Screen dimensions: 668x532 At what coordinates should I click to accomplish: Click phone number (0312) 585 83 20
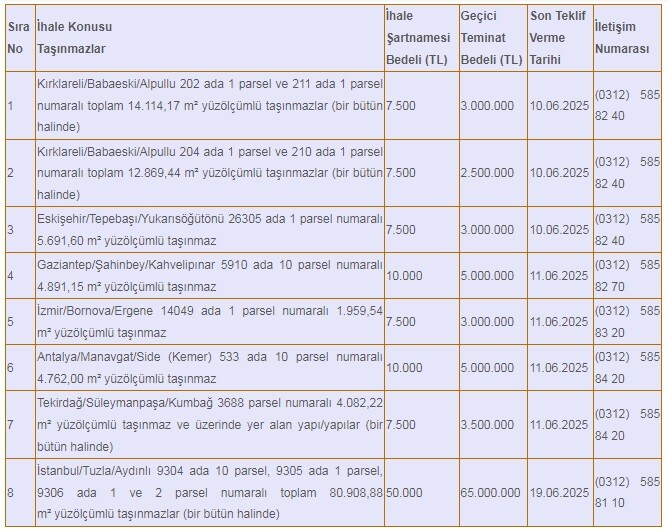627,322
